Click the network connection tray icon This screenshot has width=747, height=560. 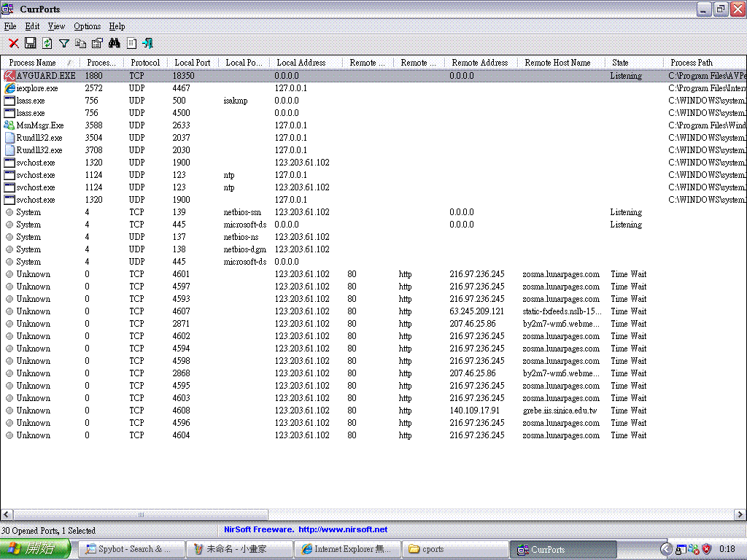tap(681, 550)
